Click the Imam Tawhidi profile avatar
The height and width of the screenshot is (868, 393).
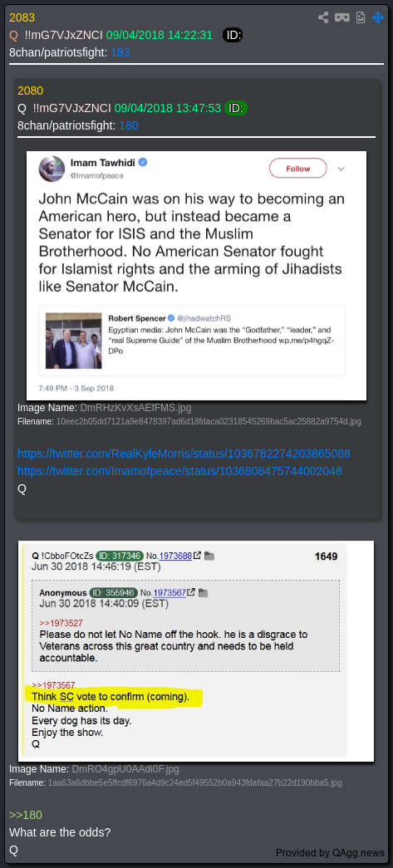(52, 169)
